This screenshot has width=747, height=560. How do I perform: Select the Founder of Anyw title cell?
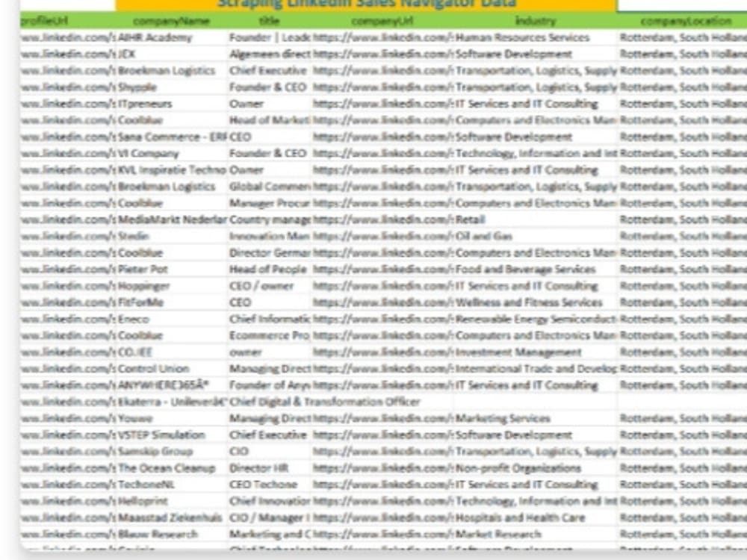[270, 385]
